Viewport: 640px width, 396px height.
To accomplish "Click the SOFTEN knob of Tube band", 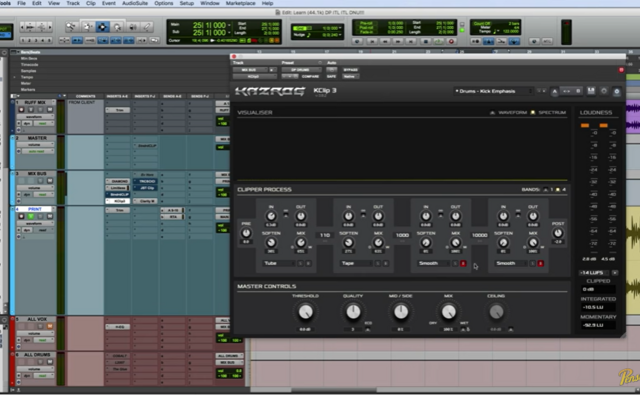I will tap(271, 243).
